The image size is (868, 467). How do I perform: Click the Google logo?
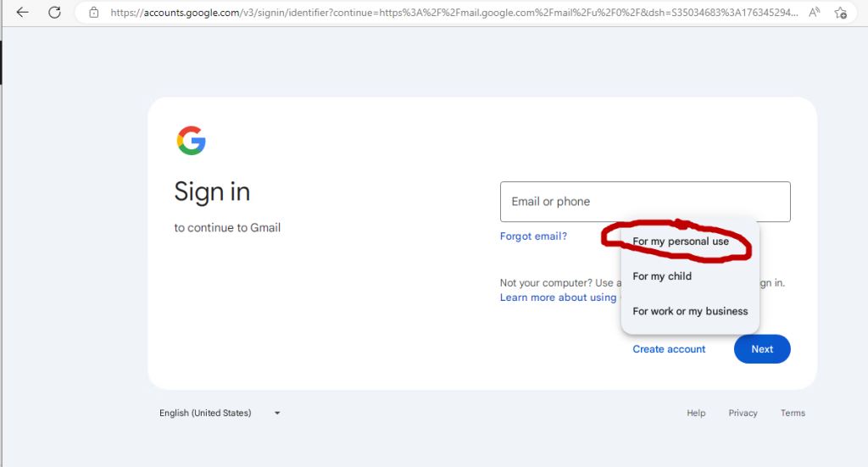(191, 141)
